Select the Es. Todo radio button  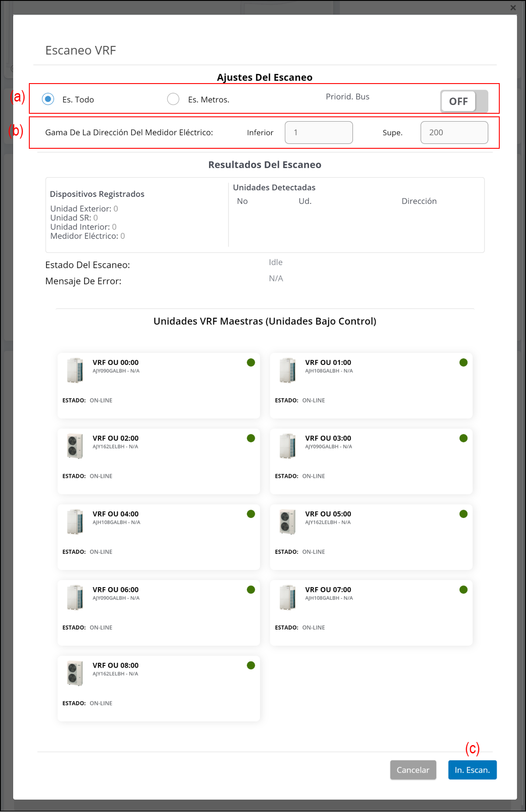(x=48, y=99)
